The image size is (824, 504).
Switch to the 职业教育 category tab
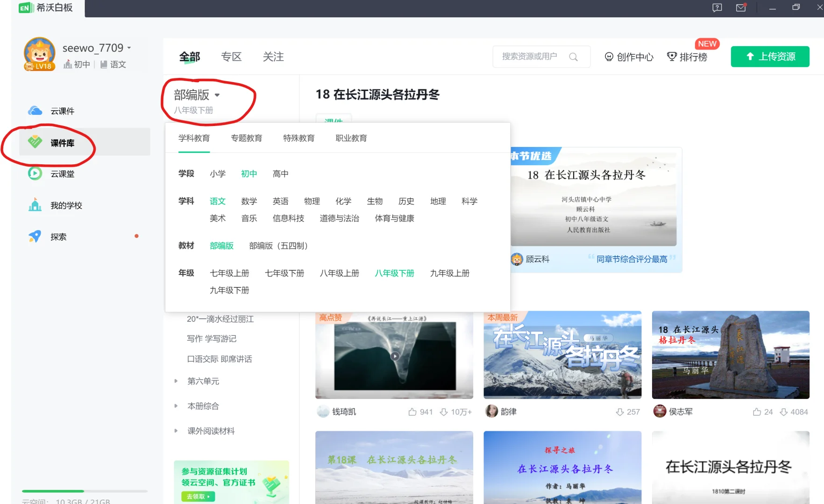[351, 138]
